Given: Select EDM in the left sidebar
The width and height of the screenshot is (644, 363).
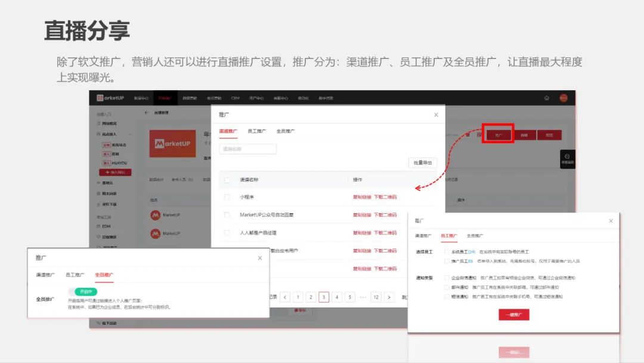Looking at the screenshot, I should pos(106,226).
